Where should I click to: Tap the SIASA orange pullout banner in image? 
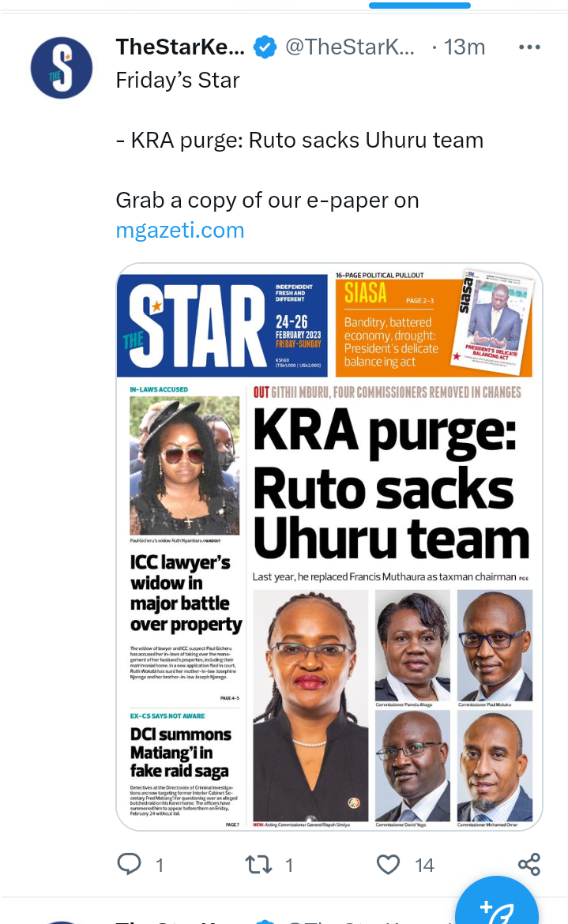click(x=434, y=323)
